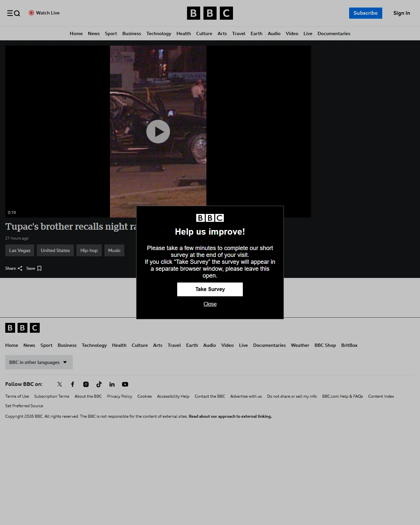This screenshot has width=420, height=525.
Task: Open BBC Shop in the footer
Action: coord(325,345)
